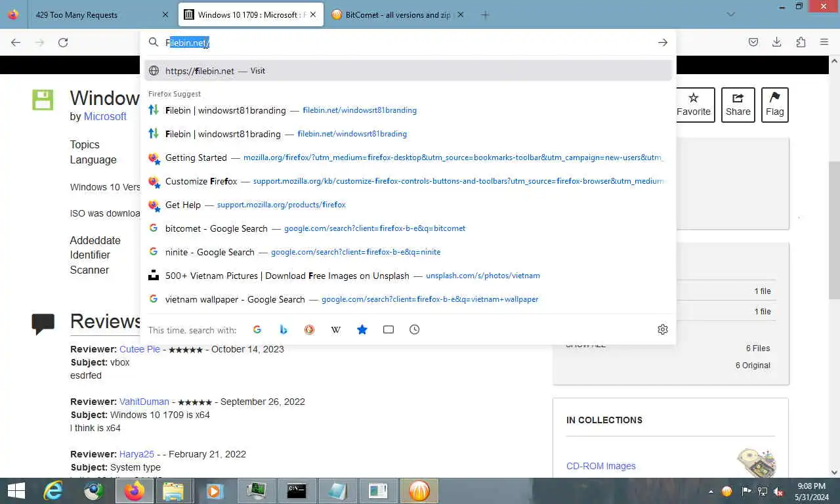Open the Firefox hamburger application menu
The height and width of the screenshot is (504, 840).
coord(824,42)
